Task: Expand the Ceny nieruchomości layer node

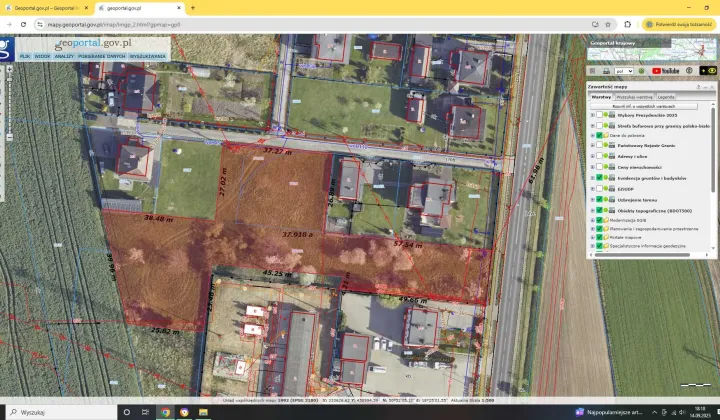Action: click(592, 167)
